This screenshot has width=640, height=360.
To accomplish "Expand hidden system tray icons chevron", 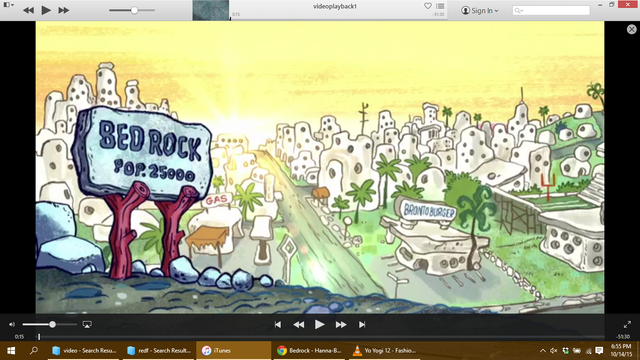I will pyautogui.click(x=542, y=351).
